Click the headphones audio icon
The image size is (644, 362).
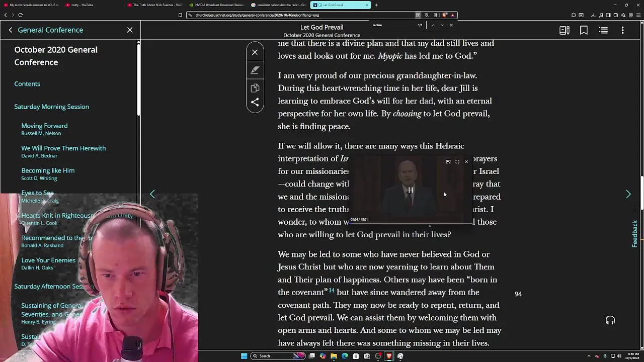pos(610,320)
